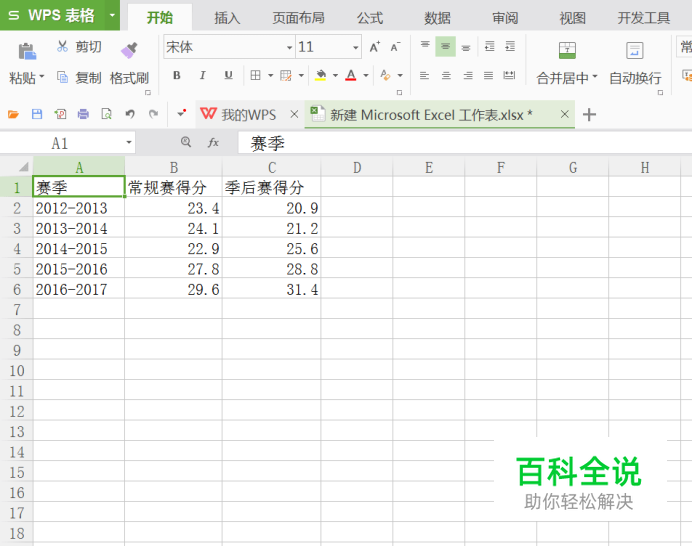Click in the formula bar input
The width and height of the screenshot is (692, 546).
pos(465,143)
